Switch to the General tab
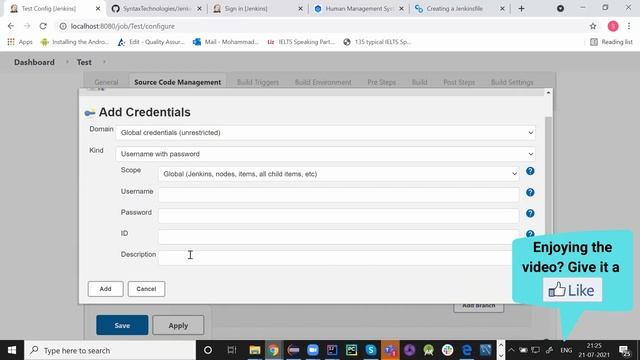This screenshot has width=640, height=360. [x=106, y=82]
